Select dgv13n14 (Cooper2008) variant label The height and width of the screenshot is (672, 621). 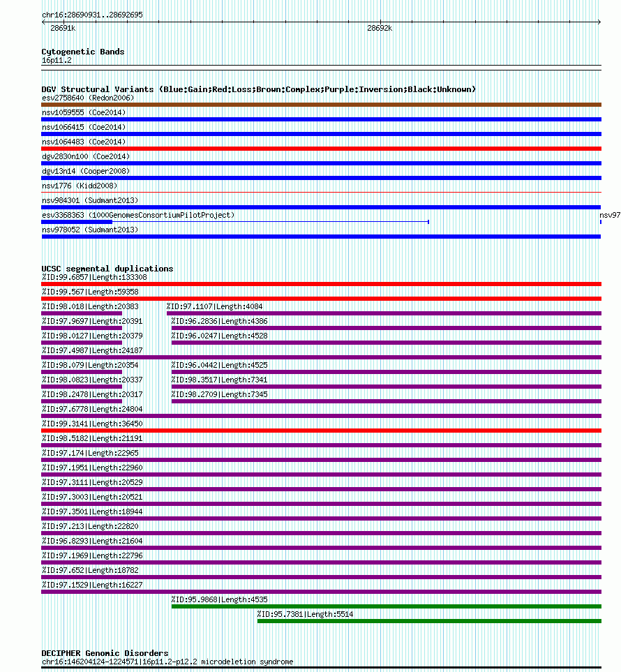(x=86, y=170)
